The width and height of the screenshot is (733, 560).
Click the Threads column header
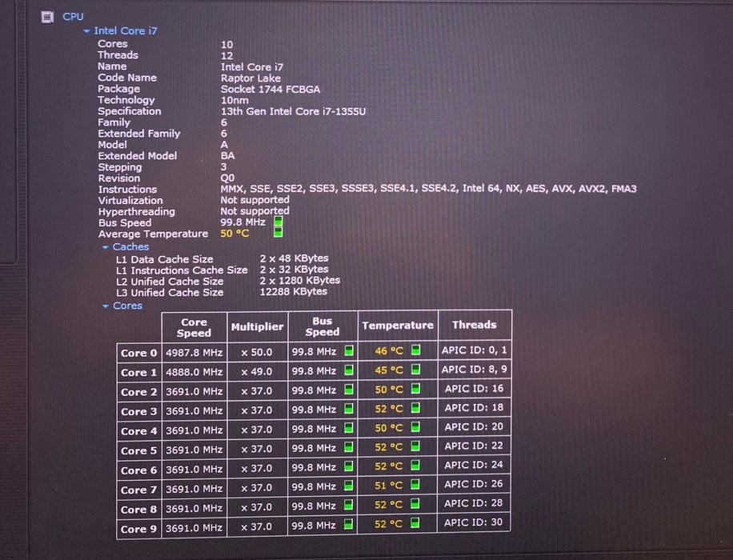(475, 325)
